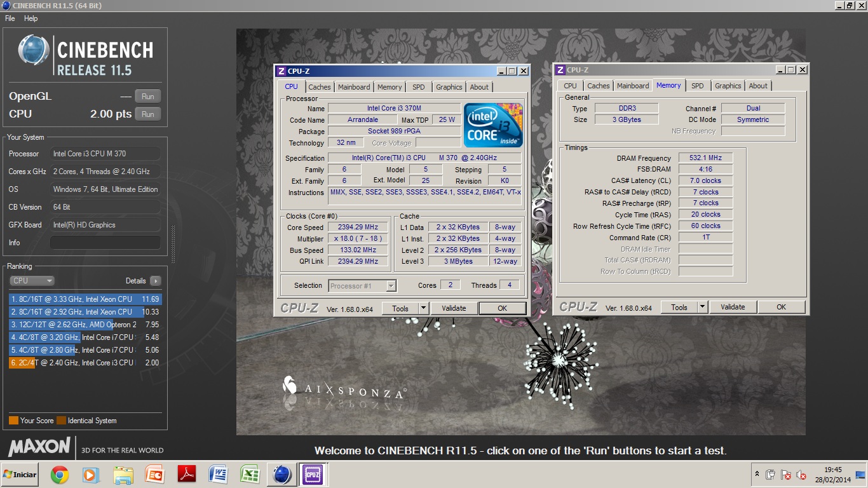Run the OpenGL benchmark
Image resolution: width=868 pixels, height=488 pixels.
coord(148,97)
